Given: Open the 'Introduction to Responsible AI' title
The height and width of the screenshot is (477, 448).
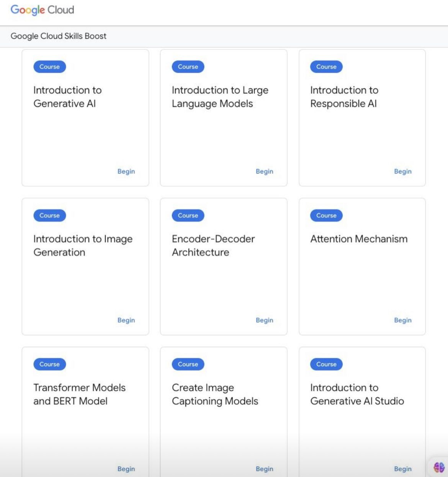Looking at the screenshot, I should click(x=344, y=97).
